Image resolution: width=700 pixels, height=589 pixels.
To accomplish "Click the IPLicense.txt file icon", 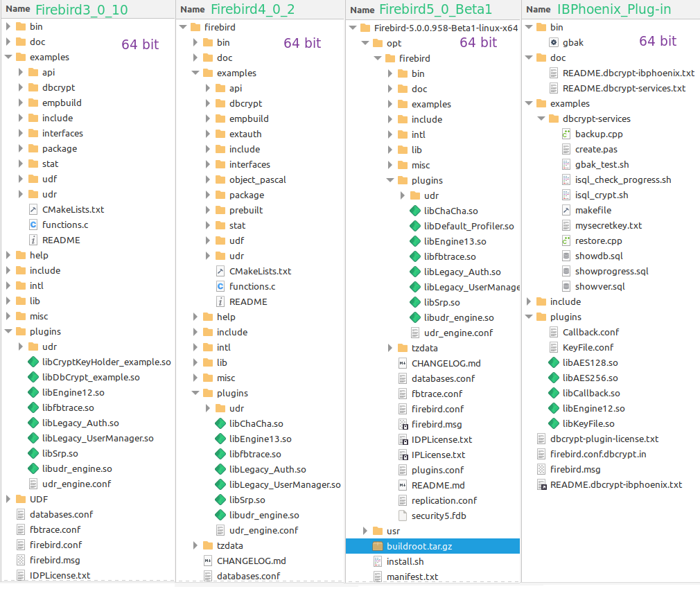I will coord(403,455).
